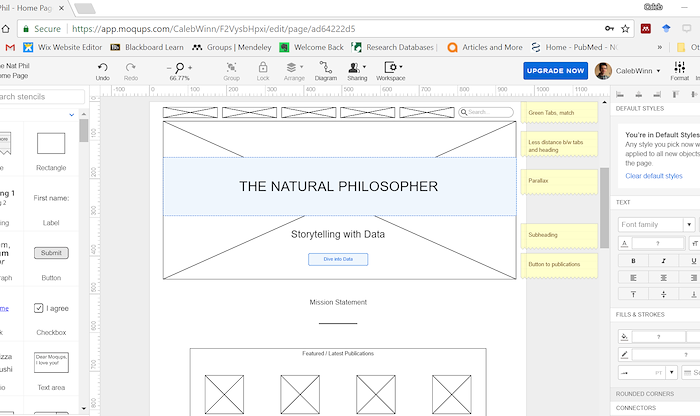This screenshot has width=700, height=416.
Task: Click Clear default styles link
Action: coord(654,176)
